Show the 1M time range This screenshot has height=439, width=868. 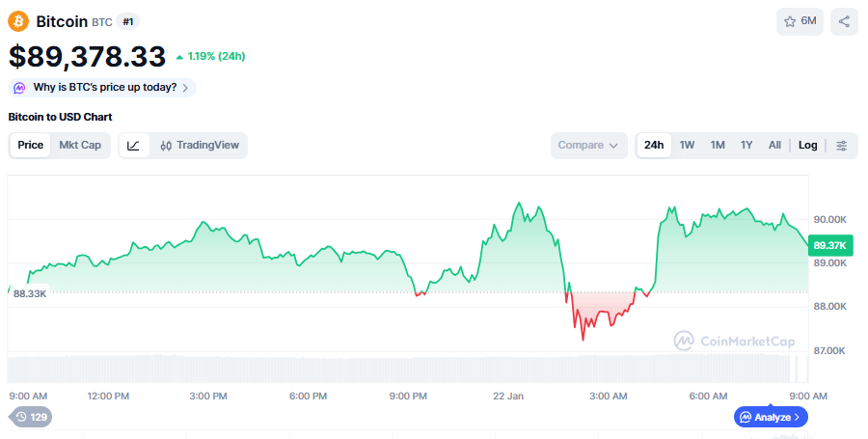coord(718,146)
